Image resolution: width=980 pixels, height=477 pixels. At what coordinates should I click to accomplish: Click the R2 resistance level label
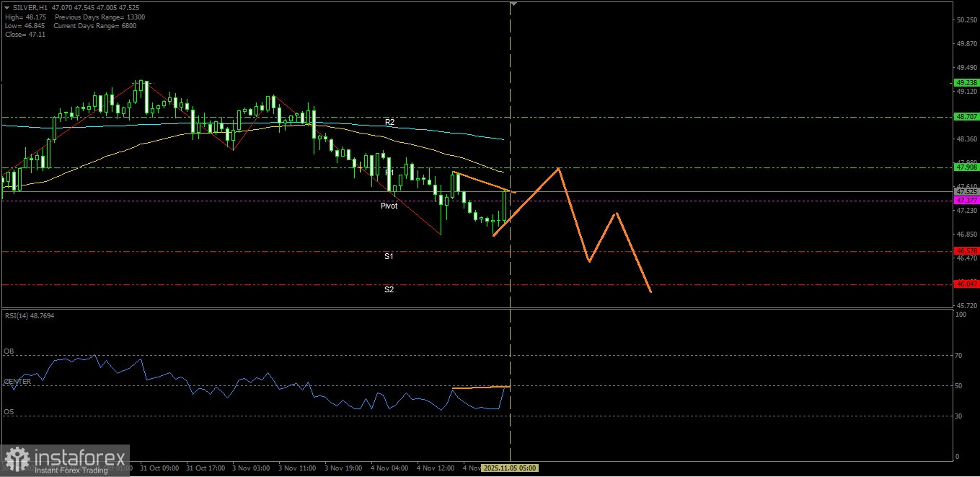[389, 123]
